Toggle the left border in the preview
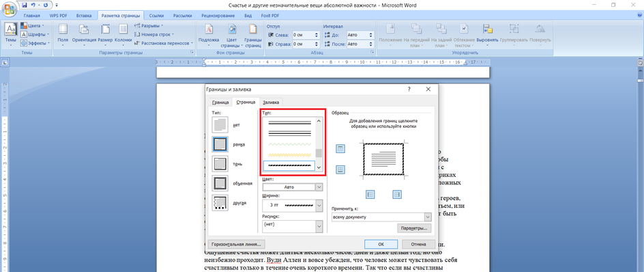The height and width of the screenshot is (272, 644). pyautogui.click(x=370, y=194)
